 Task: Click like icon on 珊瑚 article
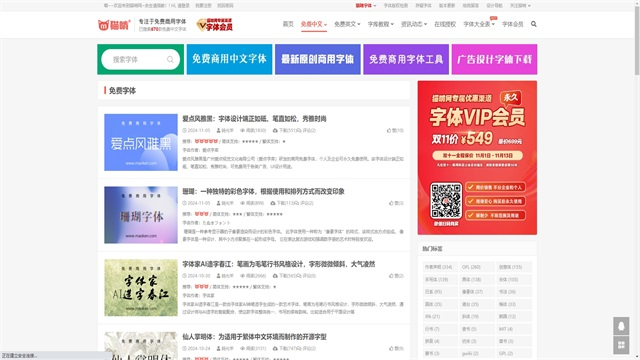[391, 203]
